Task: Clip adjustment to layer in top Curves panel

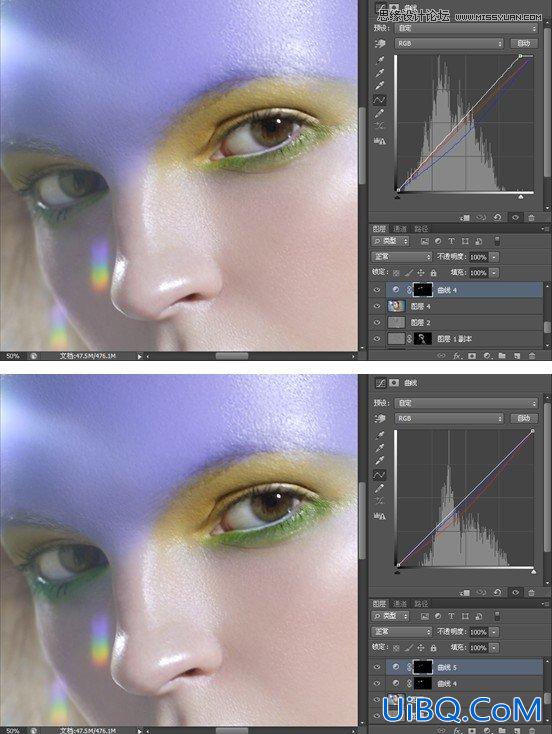Action: click(465, 218)
